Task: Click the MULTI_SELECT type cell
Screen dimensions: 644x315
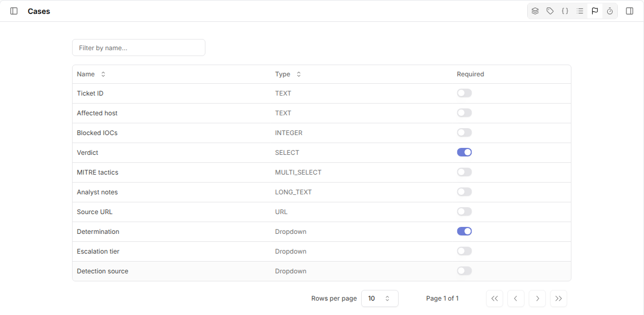Action: tap(298, 172)
